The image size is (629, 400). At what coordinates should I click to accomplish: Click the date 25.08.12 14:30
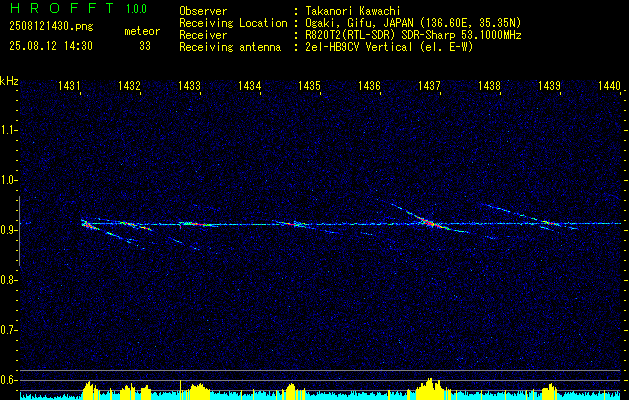[x=51, y=46]
